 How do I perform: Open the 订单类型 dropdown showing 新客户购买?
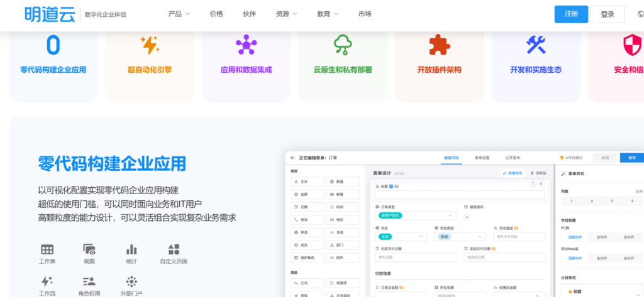[x=416, y=215]
